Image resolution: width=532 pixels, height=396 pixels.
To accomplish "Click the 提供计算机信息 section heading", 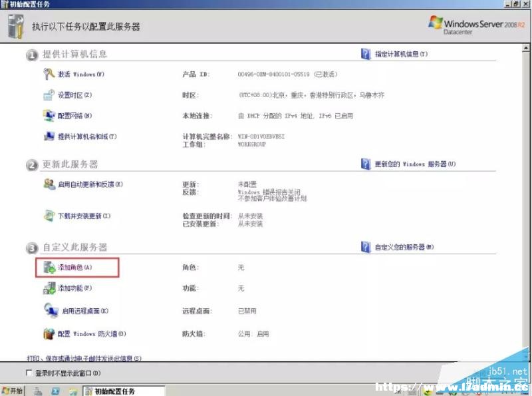I will (x=74, y=54).
